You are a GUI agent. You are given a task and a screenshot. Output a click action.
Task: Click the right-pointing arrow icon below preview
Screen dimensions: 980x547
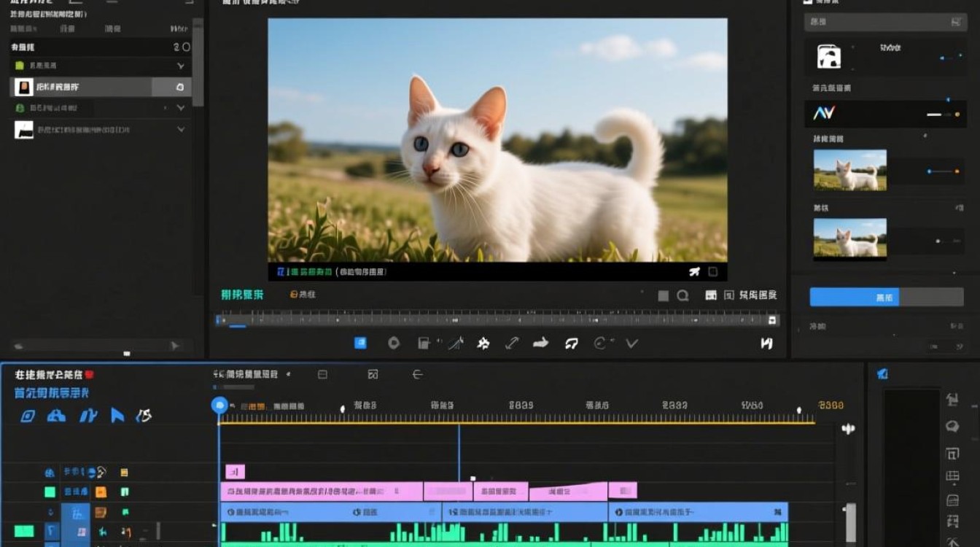coord(540,343)
